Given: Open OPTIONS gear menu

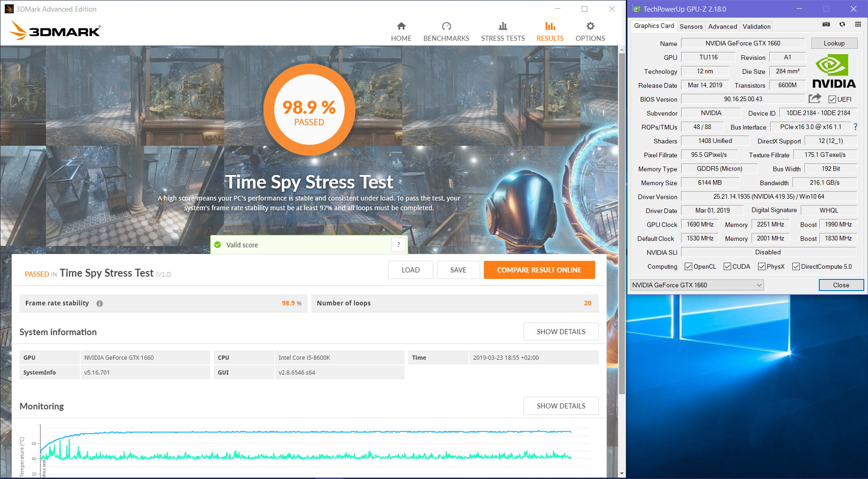Looking at the screenshot, I should [590, 32].
